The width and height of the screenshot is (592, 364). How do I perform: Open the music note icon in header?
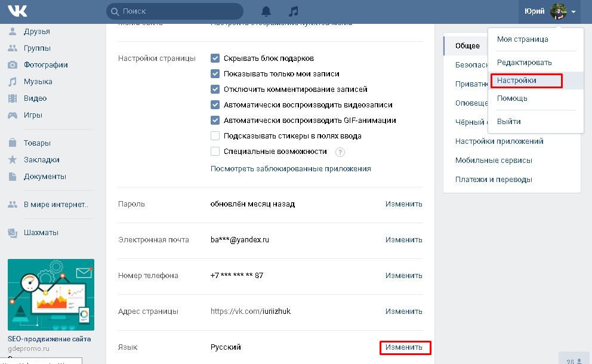click(294, 11)
